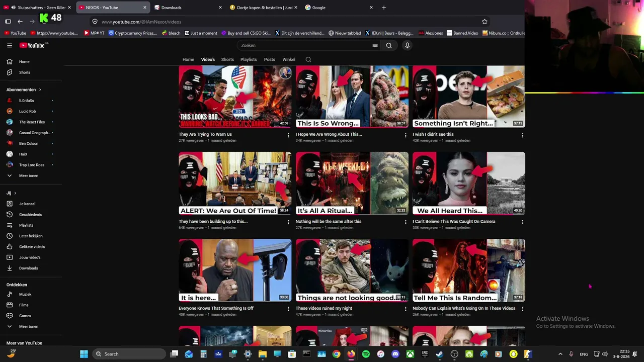Screen dimensions: 644x362
Task: Open the on-screen keyboard icon in the search box
Action: coord(375,45)
